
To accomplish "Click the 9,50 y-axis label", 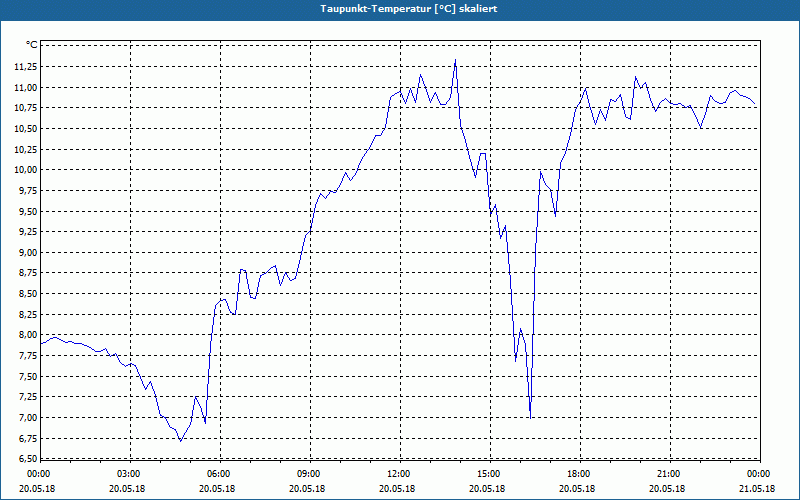I will (x=29, y=211).
